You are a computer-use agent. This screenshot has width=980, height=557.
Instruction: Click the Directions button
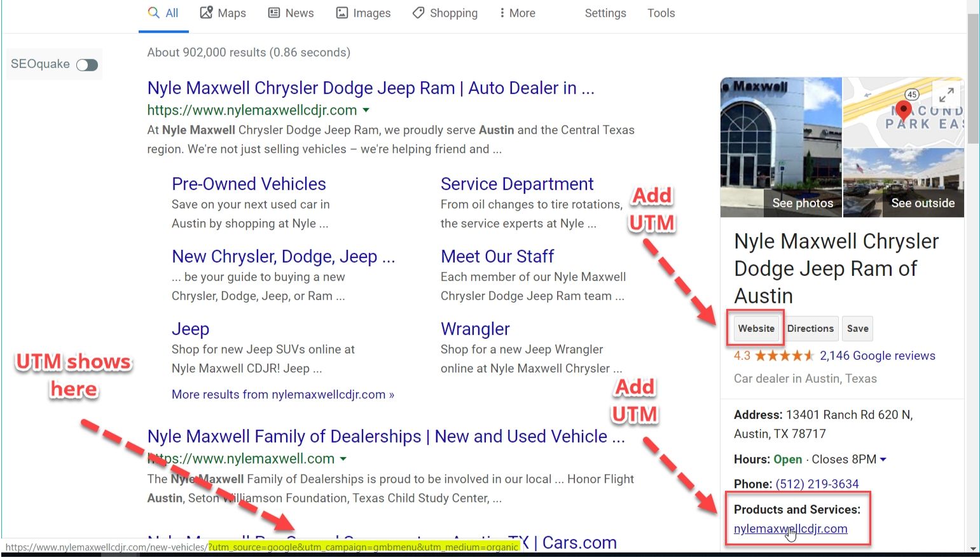click(810, 329)
